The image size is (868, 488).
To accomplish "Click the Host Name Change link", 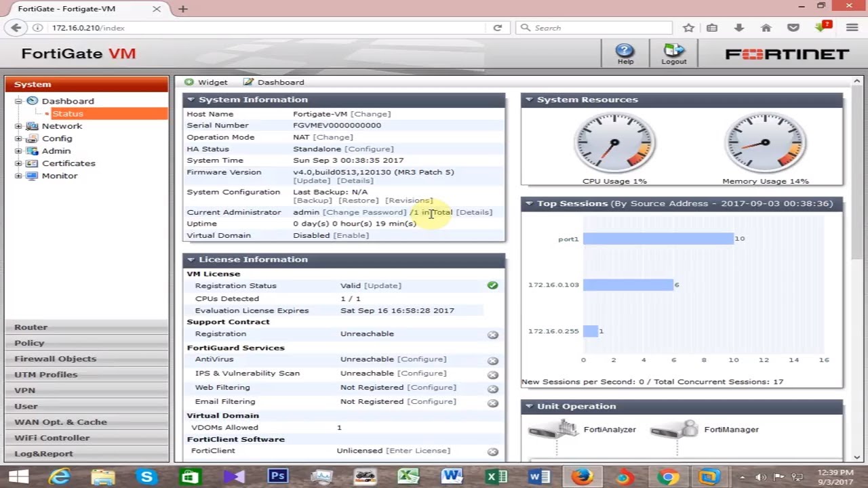I will pos(370,114).
